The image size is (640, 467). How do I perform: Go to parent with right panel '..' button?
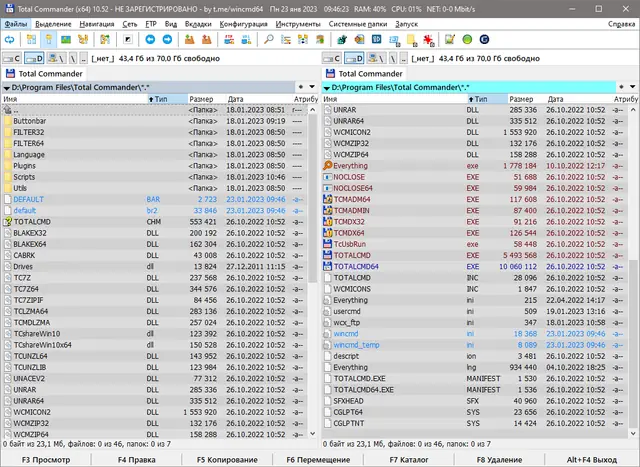pos(403,58)
